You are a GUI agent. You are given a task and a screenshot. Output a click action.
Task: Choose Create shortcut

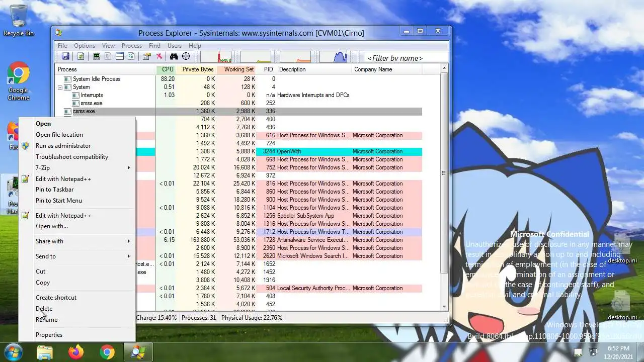pos(77,298)
